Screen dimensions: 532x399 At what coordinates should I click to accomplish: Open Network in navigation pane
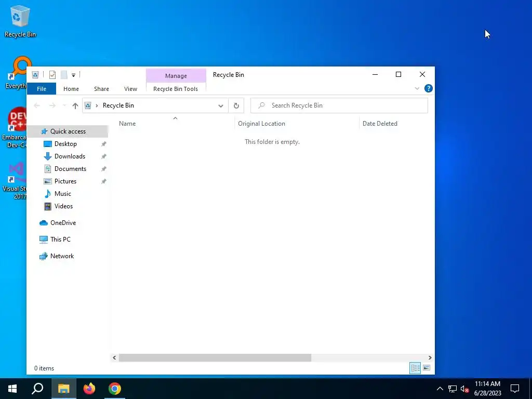point(62,256)
